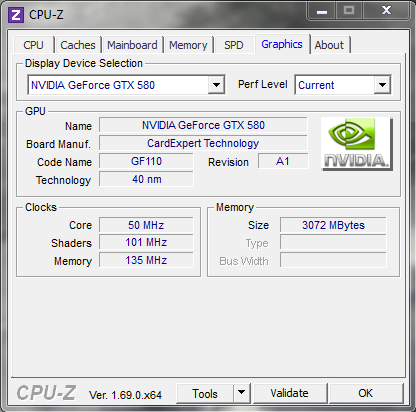Click the empty memory Type field
This screenshot has height=412, width=416.
tap(333, 242)
